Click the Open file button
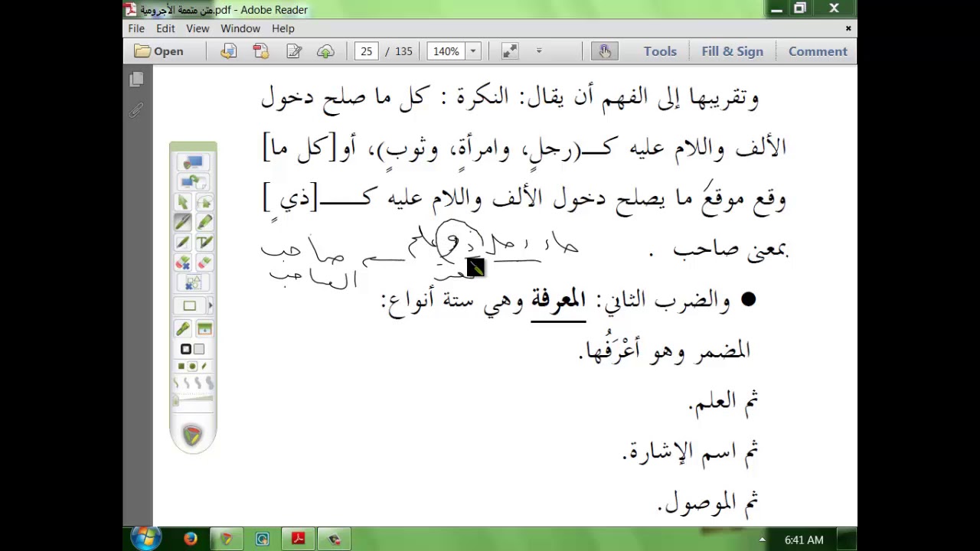 coord(158,51)
